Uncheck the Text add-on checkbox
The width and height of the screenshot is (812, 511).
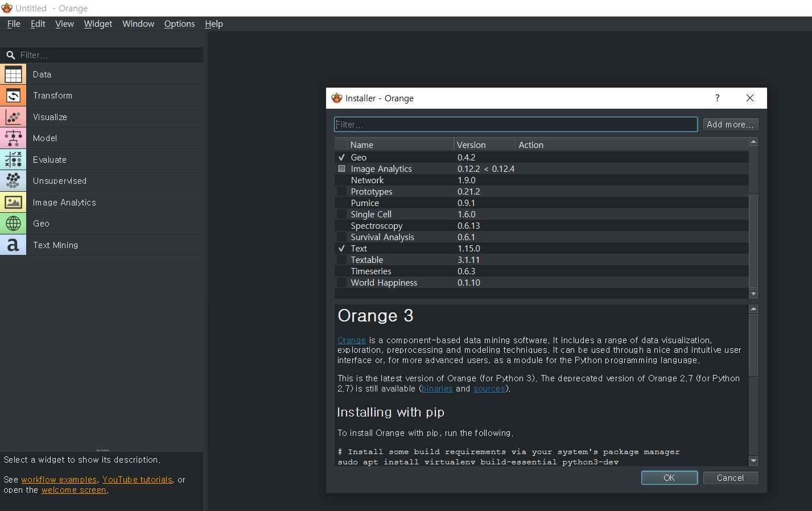point(341,249)
